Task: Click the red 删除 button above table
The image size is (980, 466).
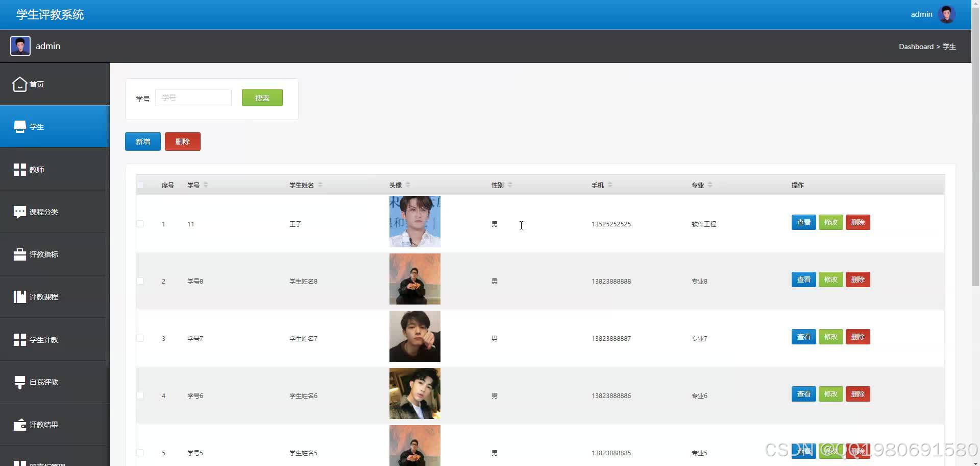Action: point(183,142)
